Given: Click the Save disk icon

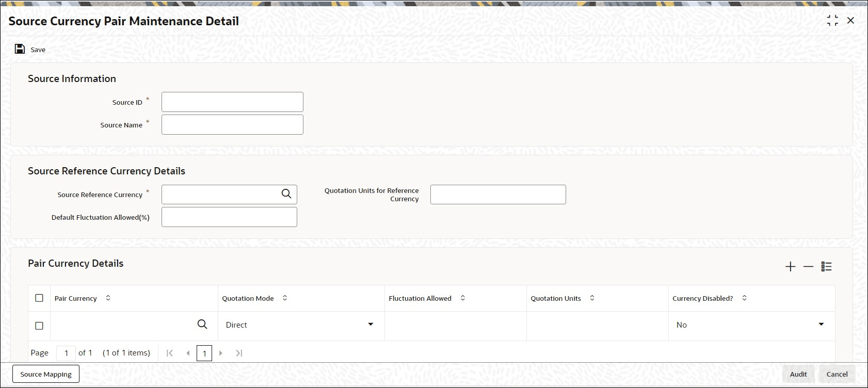Looking at the screenshot, I should pos(20,49).
